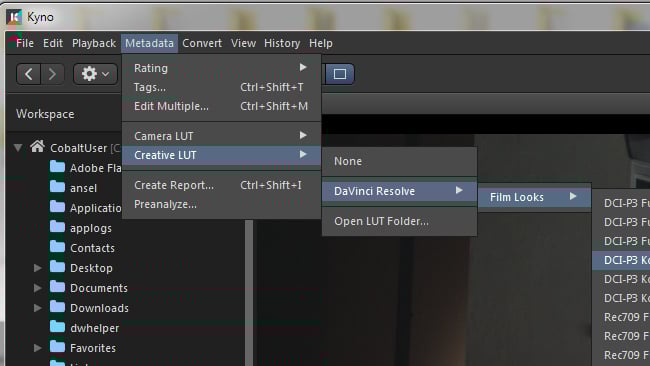Screen dimensions: 650x366
Task: Select Open LUT Folder menu entry
Action: point(399,221)
